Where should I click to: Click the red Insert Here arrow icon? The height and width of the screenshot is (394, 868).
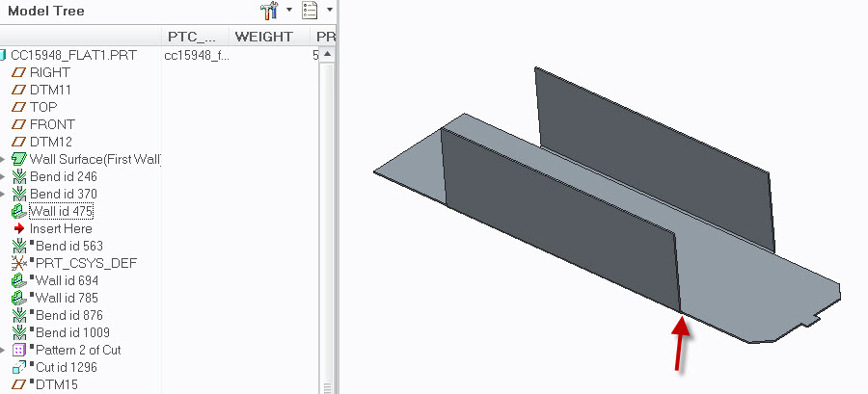pos(19,228)
